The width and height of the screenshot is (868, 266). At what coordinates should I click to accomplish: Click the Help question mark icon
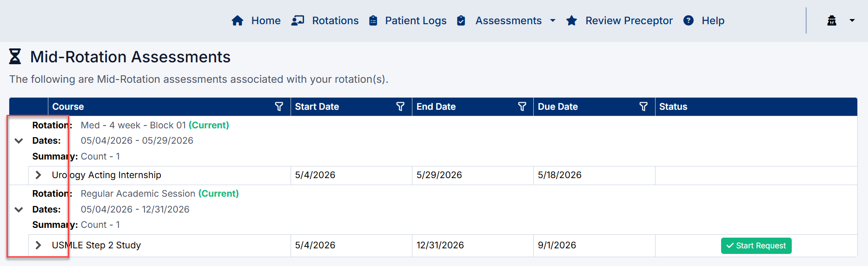click(x=689, y=20)
